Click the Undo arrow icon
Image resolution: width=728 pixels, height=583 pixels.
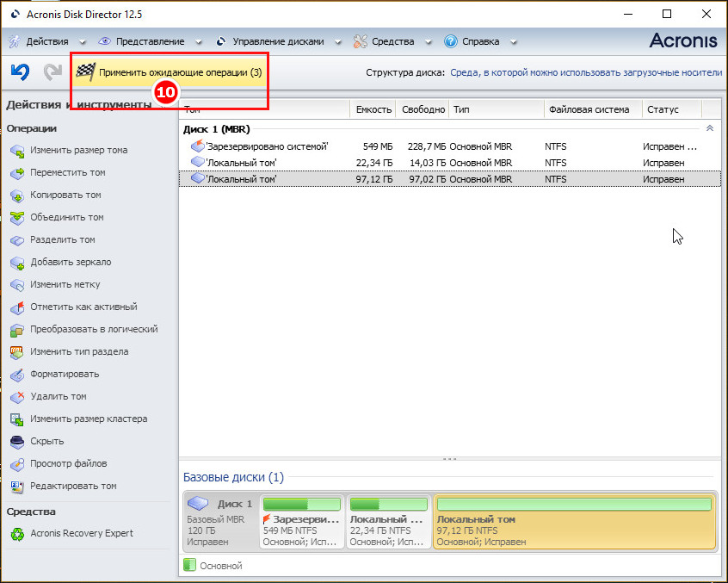click(x=20, y=72)
